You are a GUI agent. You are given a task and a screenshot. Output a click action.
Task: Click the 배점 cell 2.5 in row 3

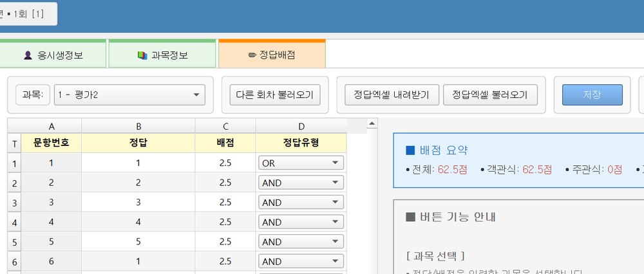coord(225,202)
